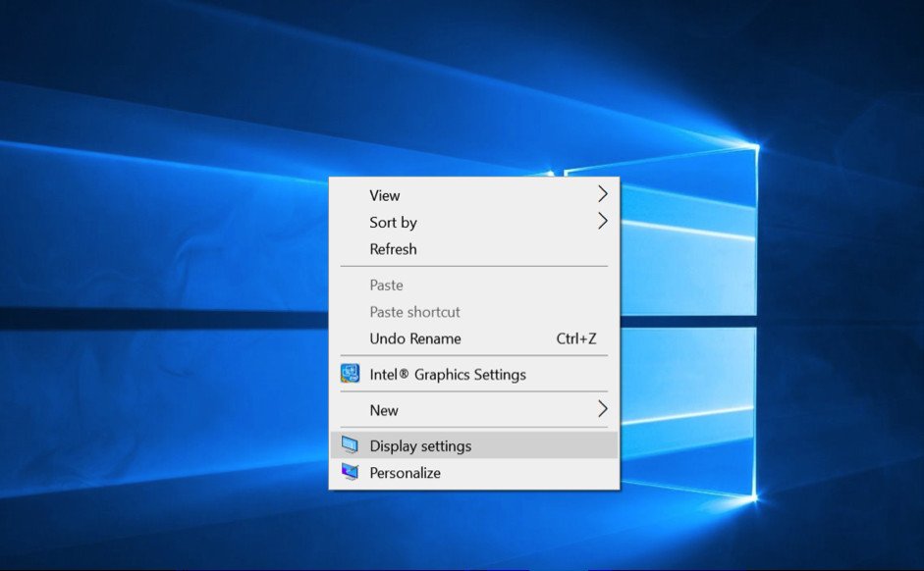Click the disabled Paste shortcut entry
The width and height of the screenshot is (924, 571).
coord(414,312)
